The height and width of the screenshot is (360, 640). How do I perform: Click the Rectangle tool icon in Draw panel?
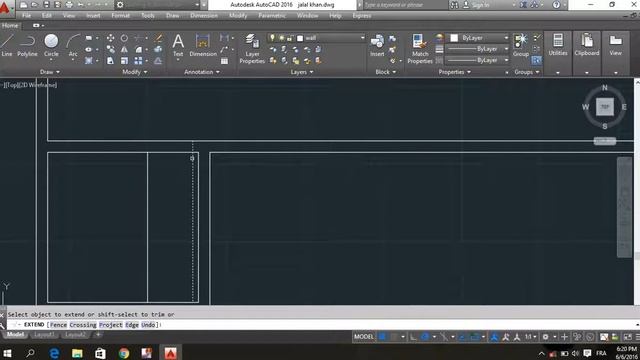coord(89,38)
